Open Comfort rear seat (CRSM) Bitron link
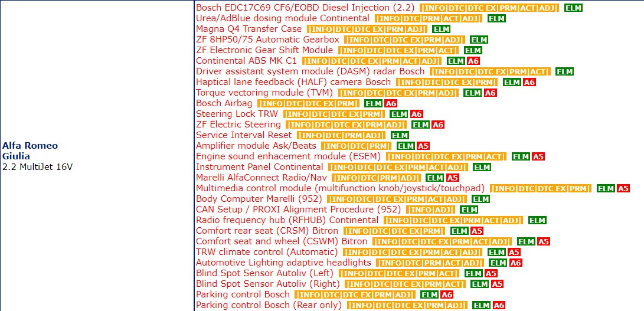644x311 pixels. [x=267, y=231]
